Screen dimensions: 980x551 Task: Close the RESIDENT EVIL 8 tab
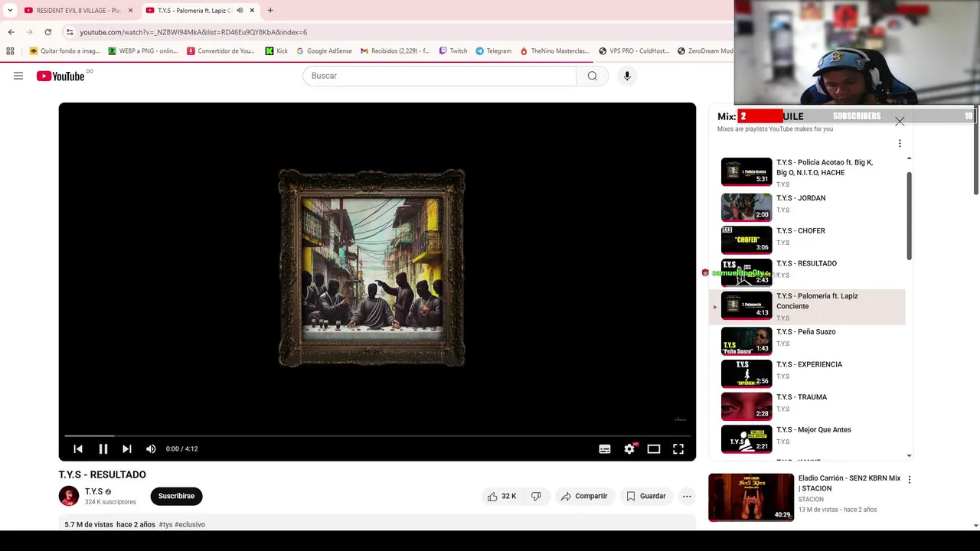tap(130, 11)
